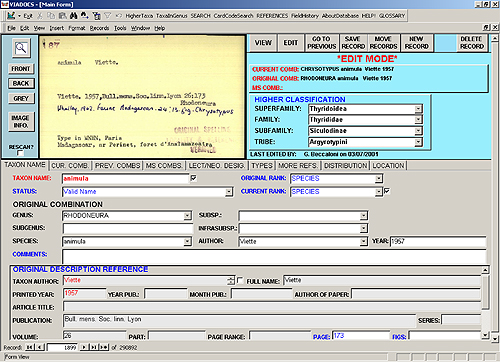Open the GLOSSARY toolbar item
The height and width of the screenshot is (362, 500).
(x=392, y=16)
